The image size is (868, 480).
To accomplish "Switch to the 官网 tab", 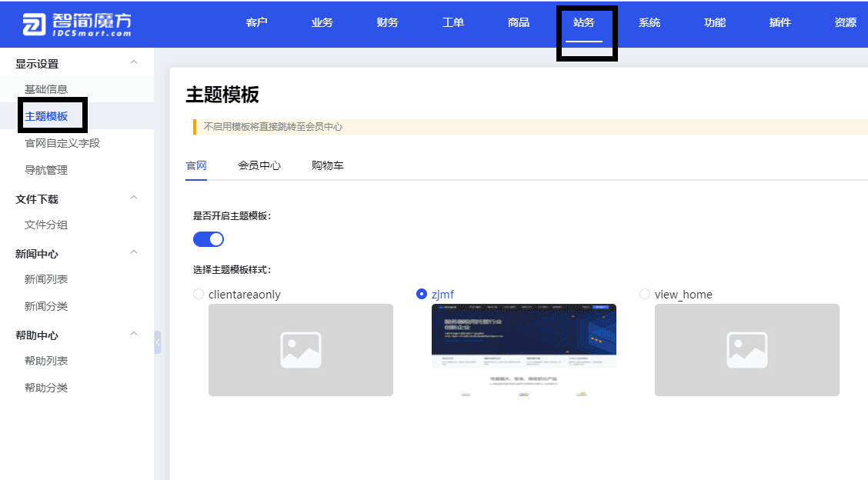I will tap(196, 165).
